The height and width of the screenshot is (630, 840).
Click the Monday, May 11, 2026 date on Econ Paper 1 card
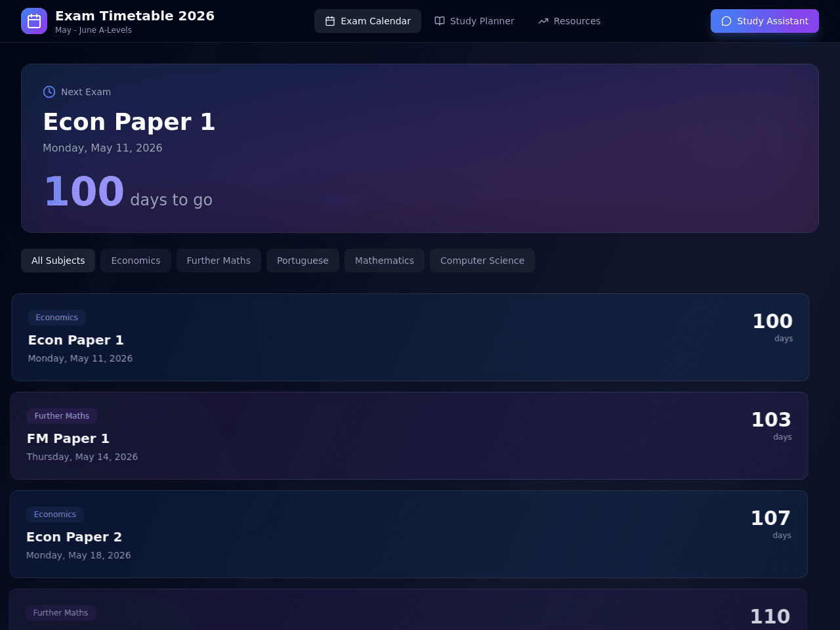coord(80,358)
